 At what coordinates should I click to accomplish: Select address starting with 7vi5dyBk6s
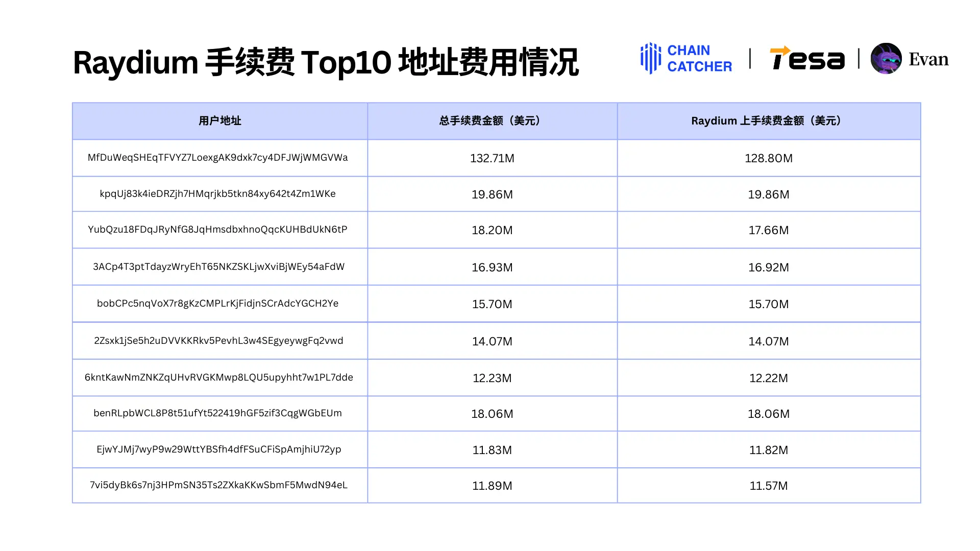219,486
